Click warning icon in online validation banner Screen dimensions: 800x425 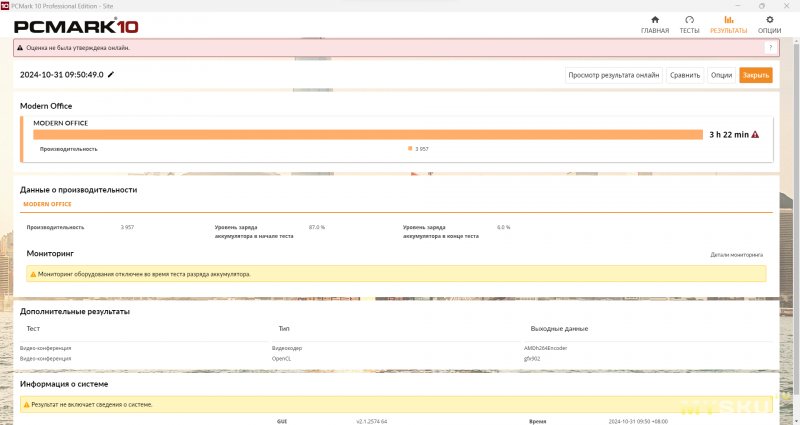(x=20, y=48)
